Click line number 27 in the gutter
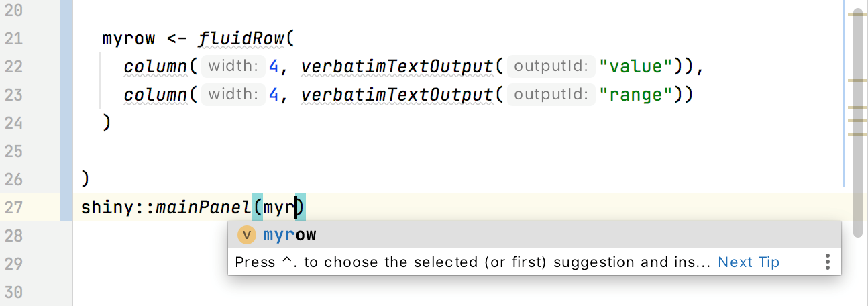 (x=13, y=207)
